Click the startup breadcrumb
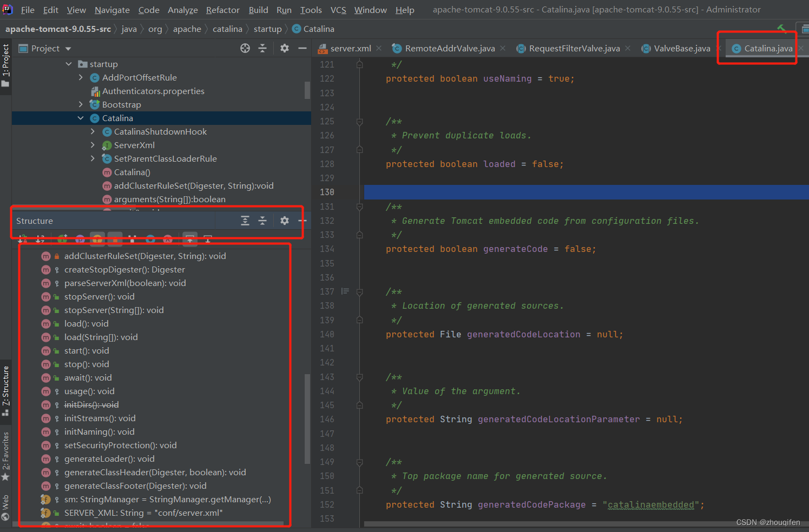The width and height of the screenshot is (809, 532). point(267,29)
